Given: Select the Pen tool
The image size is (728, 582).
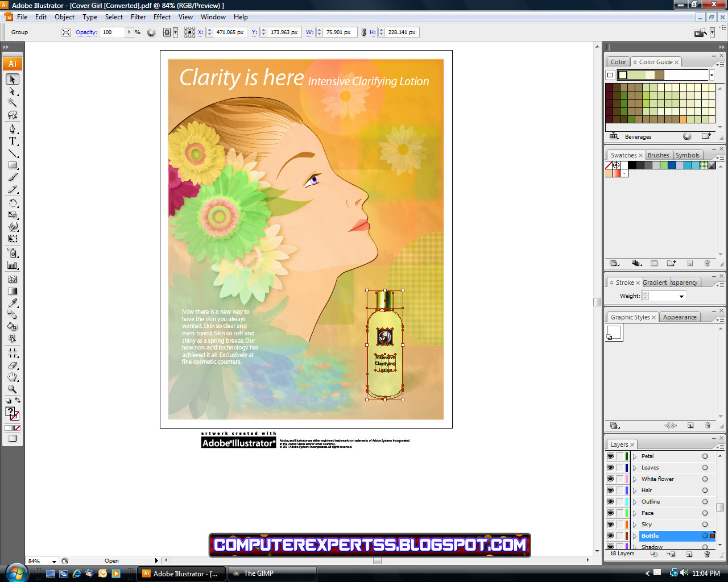Looking at the screenshot, I should coord(13,129).
